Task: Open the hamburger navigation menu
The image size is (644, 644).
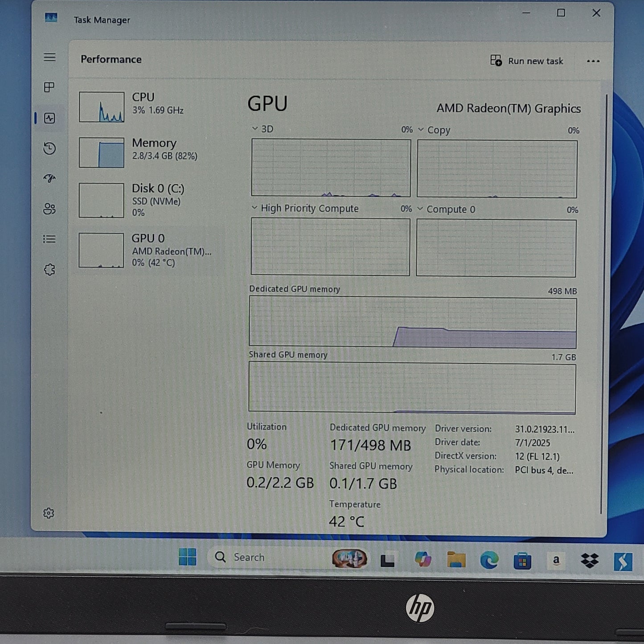Action: pyautogui.click(x=49, y=57)
